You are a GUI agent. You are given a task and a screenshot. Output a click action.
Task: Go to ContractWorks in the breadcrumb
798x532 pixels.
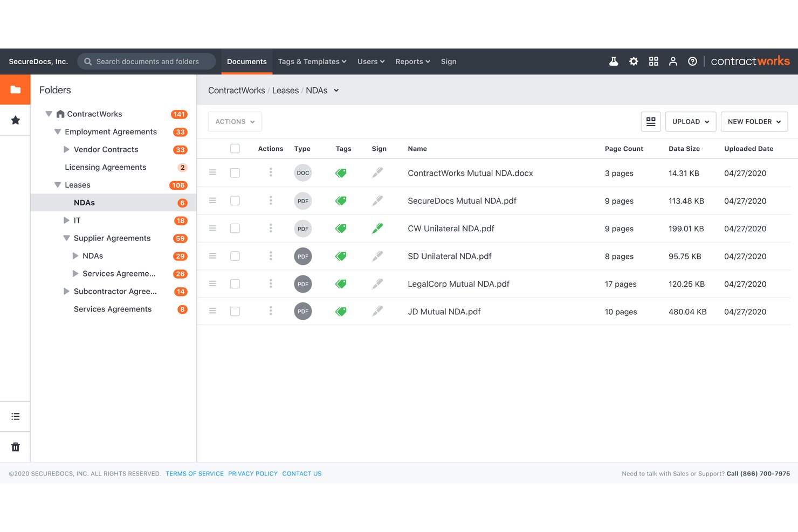coord(237,91)
